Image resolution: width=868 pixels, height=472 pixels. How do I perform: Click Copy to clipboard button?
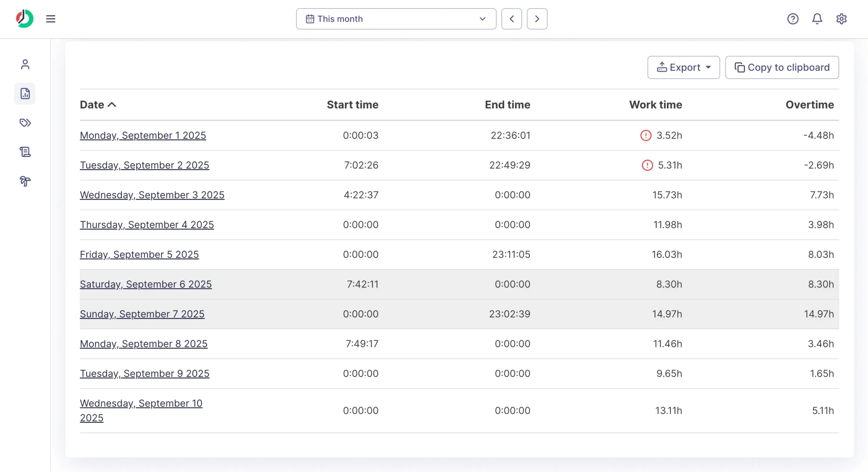[x=782, y=67]
